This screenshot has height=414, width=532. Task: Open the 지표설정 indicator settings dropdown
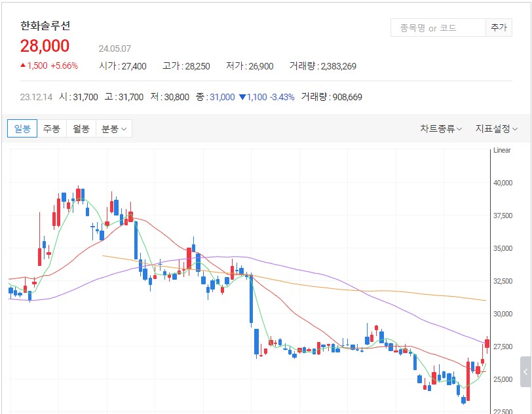[x=496, y=128]
